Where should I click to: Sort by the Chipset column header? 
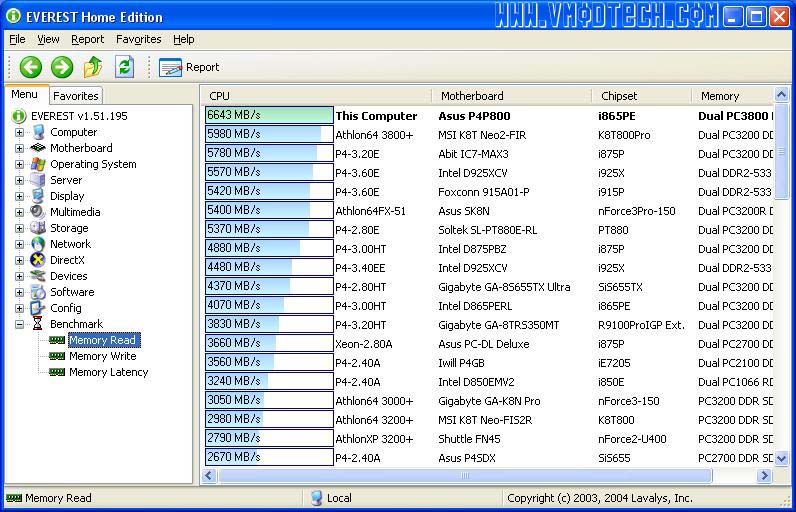642,96
